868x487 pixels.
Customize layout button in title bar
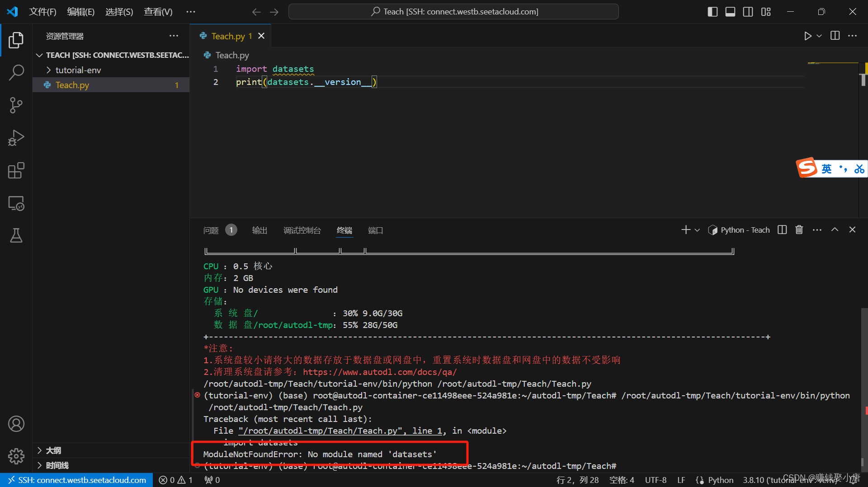(766, 12)
